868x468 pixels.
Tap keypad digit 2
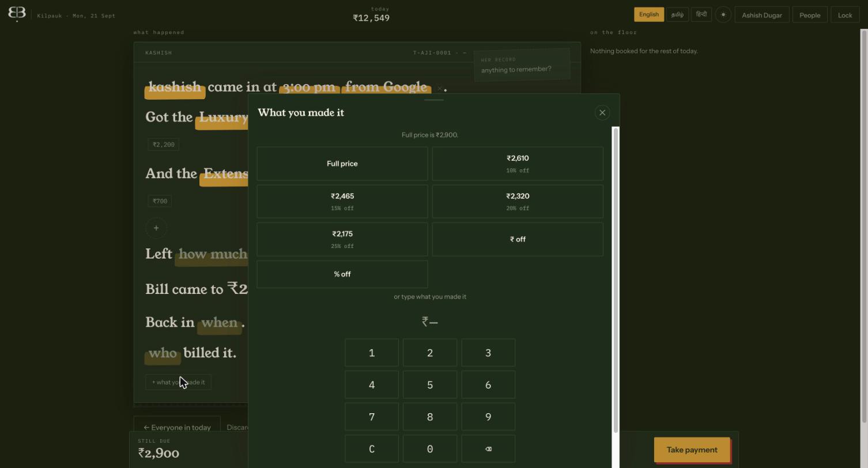[x=430, y=353]
